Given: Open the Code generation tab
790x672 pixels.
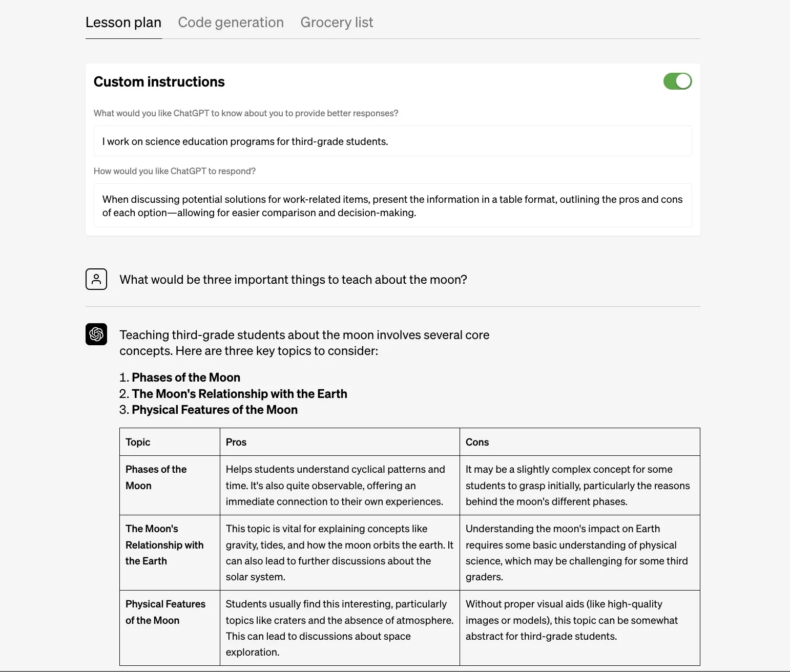Looking at the screenshot, I should pos(231,23).
